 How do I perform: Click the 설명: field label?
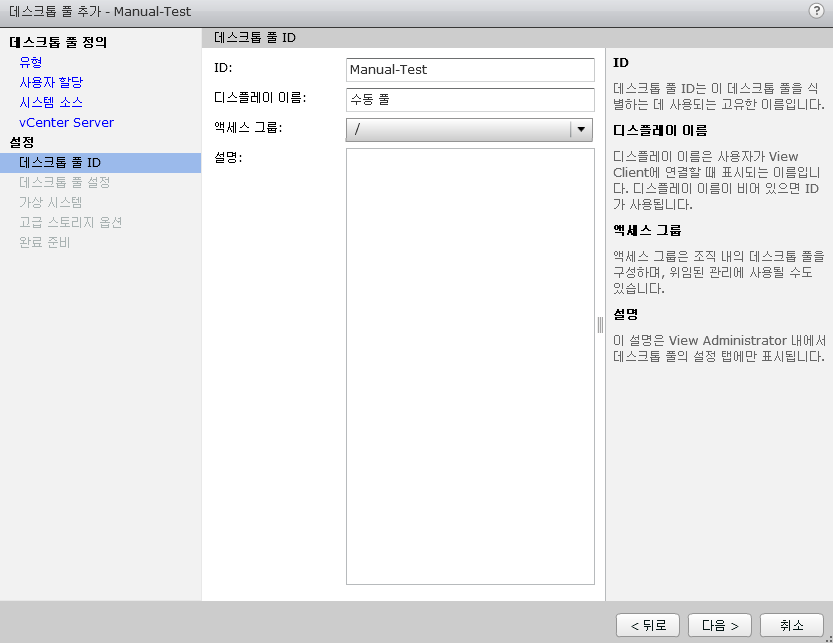(x=228, y=157)
